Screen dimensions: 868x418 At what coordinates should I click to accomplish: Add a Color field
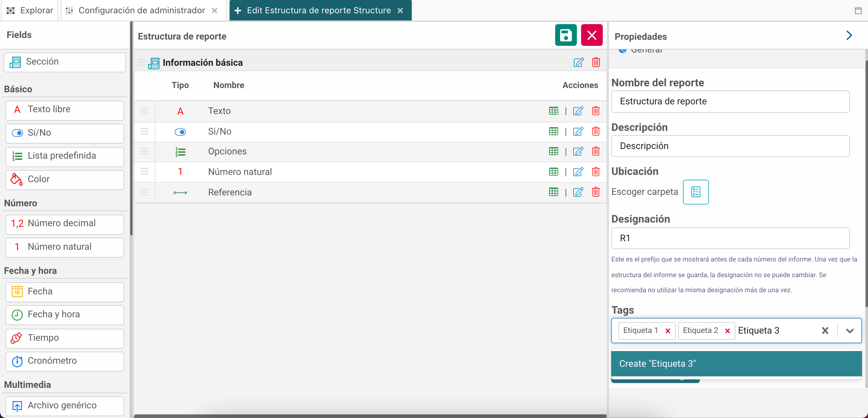(x=65, y=180)
